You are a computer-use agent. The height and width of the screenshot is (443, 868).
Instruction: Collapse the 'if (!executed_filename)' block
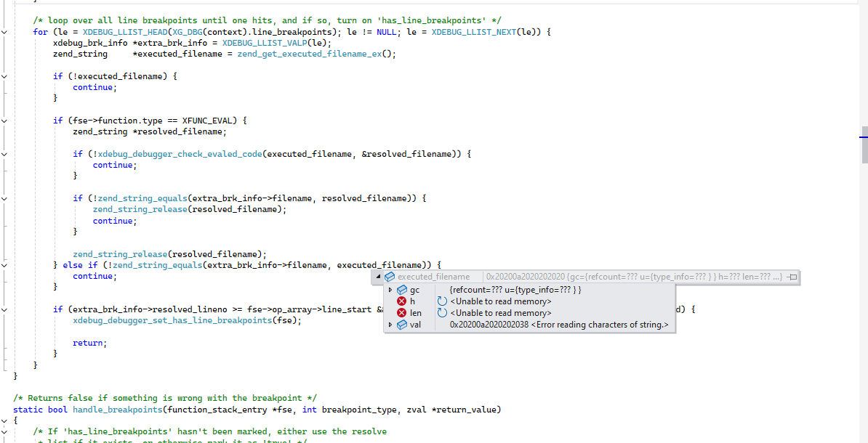pos(4,76)
